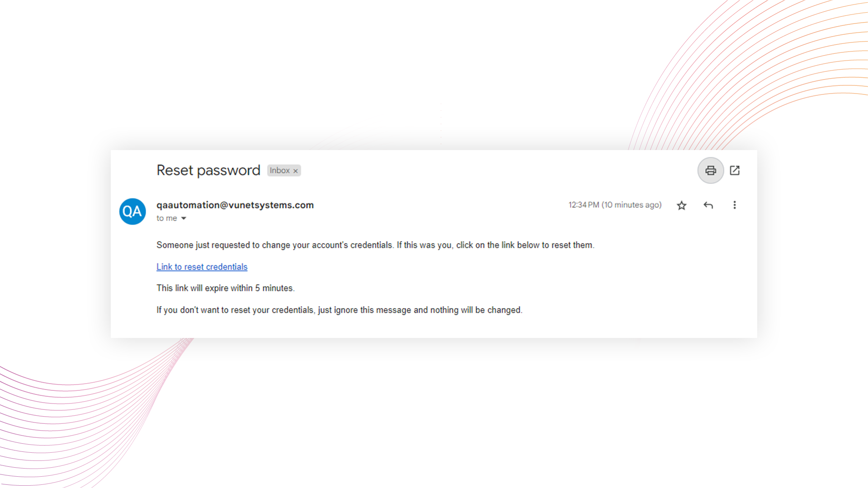Screen dimensions: 868x488
Task: Click the "just ignore this message" paragraph
Action: 339,310
